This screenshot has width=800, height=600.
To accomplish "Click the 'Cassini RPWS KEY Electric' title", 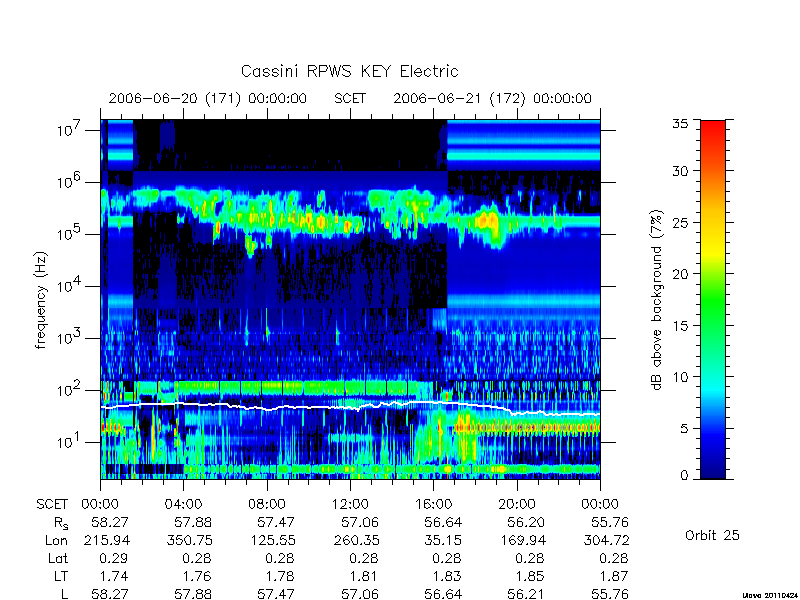I will pos(349,71).
